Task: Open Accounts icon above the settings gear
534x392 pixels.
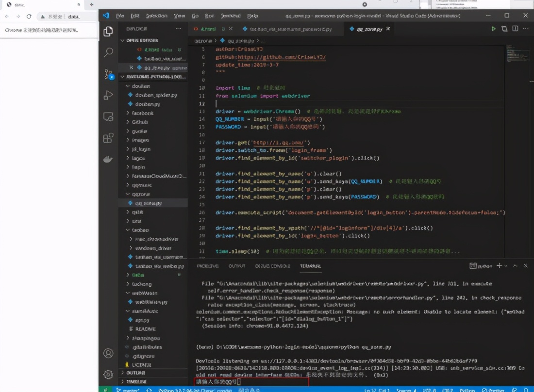Action: 108,353
